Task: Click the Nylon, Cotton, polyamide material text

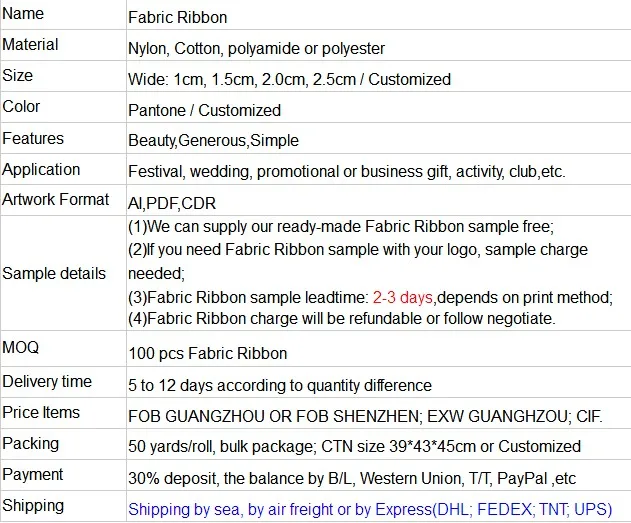Action: pyautogui.click(x=257, y=48)
